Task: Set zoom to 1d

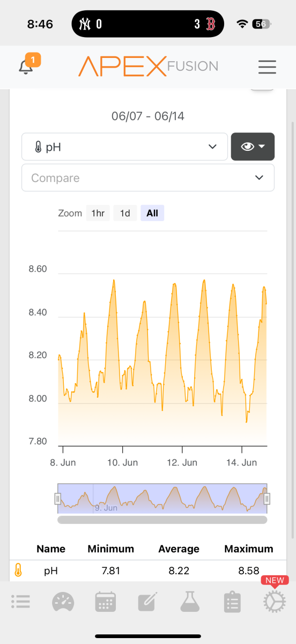Action: pyautogui.click(x=125, y=213)
